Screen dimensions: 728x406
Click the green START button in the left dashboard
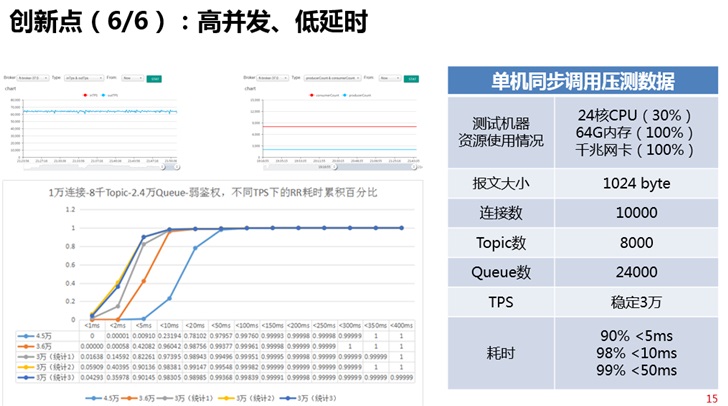(154, 79)
